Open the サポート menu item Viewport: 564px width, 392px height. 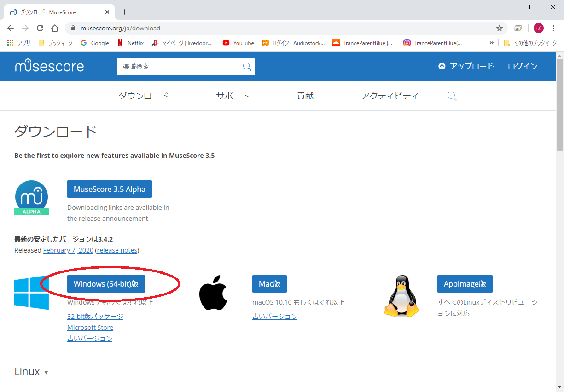pos(233,96)
